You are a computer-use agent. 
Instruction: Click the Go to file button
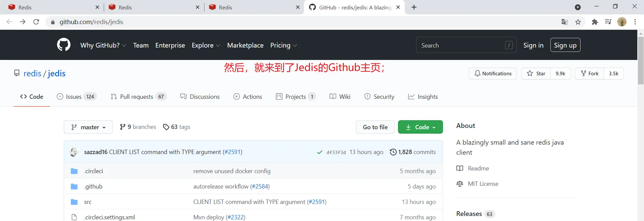point(375,127)
